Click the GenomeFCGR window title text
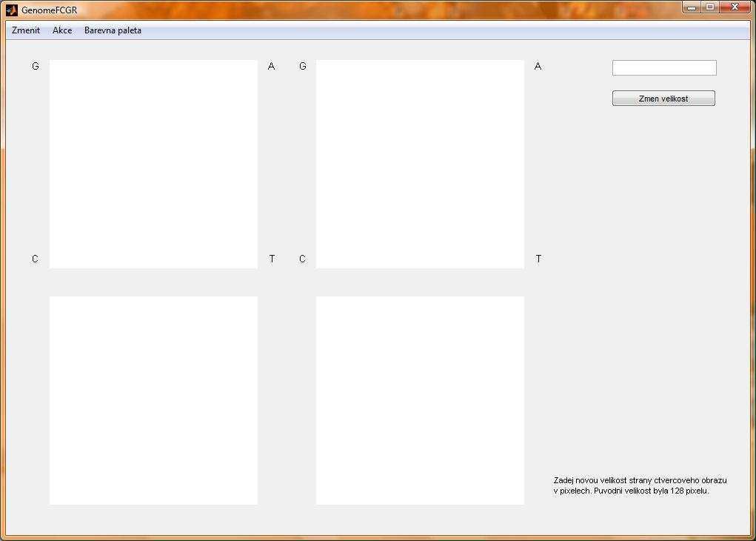The width and height of the screenshot is (756, 541). pyautogui.click(x=49, y=10)
